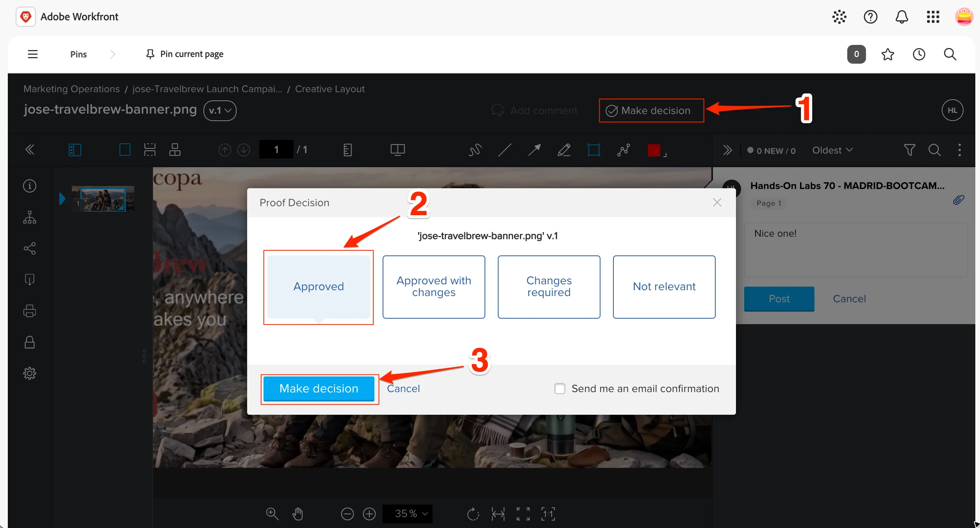Screen dimensions: 980x528
Task: Open the 35 % zoom level dropdown
Action: 407,514
